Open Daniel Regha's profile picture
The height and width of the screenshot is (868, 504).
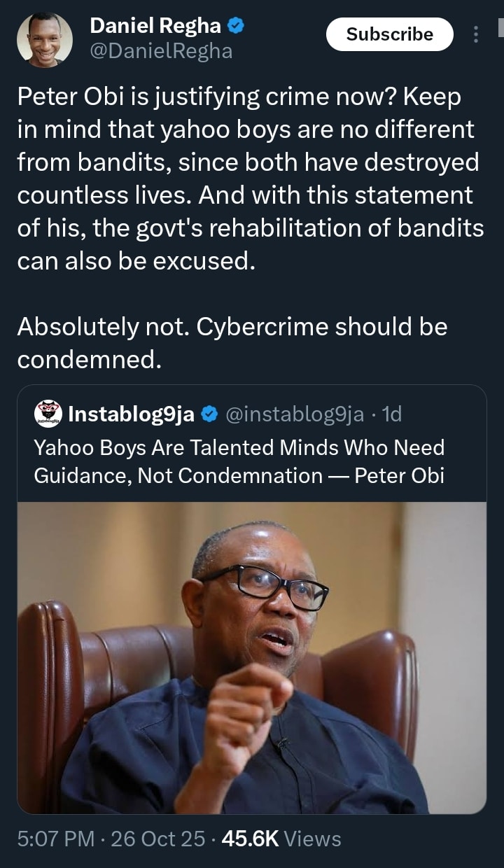click(x=45, y=41)
